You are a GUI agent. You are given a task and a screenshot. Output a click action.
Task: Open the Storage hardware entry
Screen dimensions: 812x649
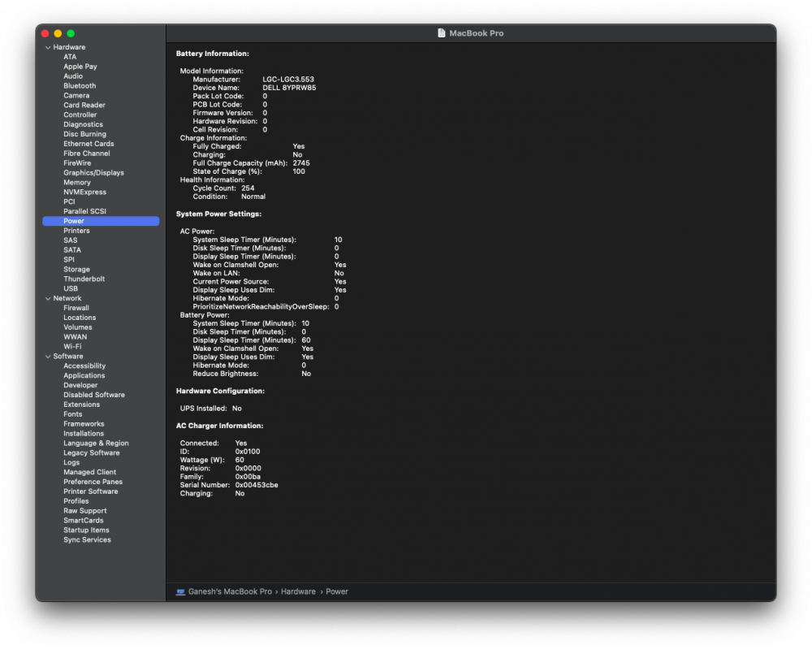pos(76,270)
